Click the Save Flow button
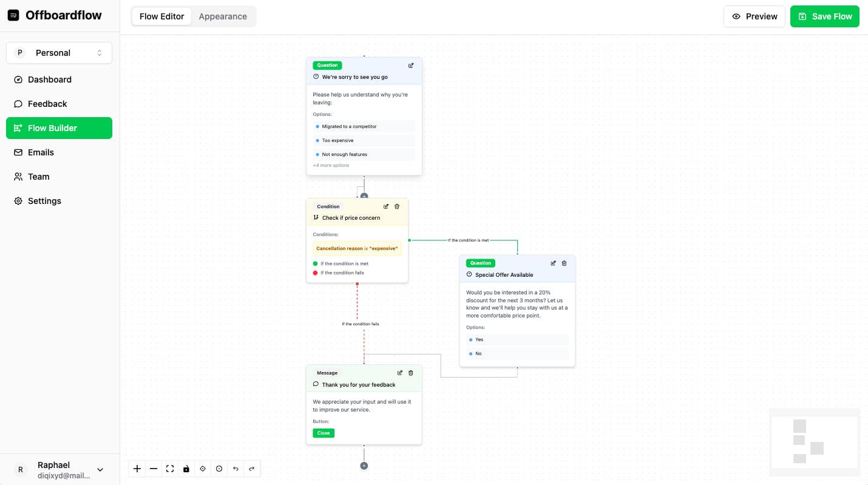The width and height of the screenshot is (868, 485). (x=825, y=16)
